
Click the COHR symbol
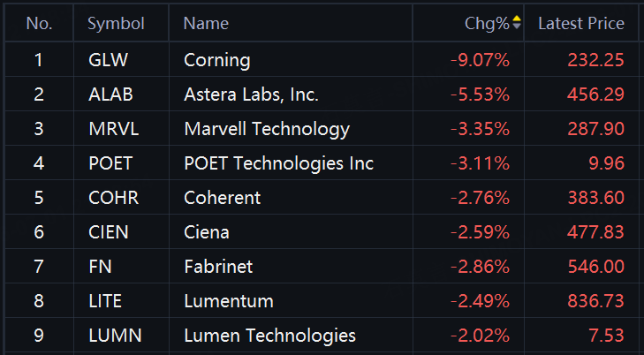point(113,198)
